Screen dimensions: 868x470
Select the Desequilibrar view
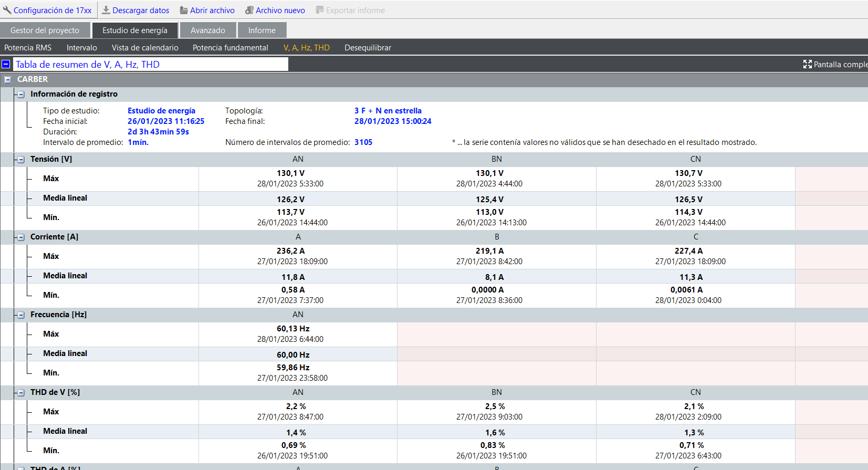(x=368, y=48)
